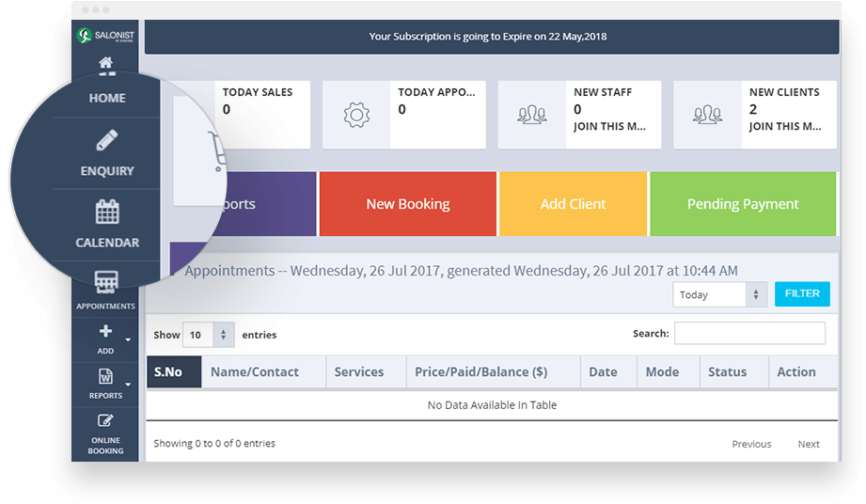Select Home in the sidebar menu
The image size is (866, 504).
coord(107,98)
